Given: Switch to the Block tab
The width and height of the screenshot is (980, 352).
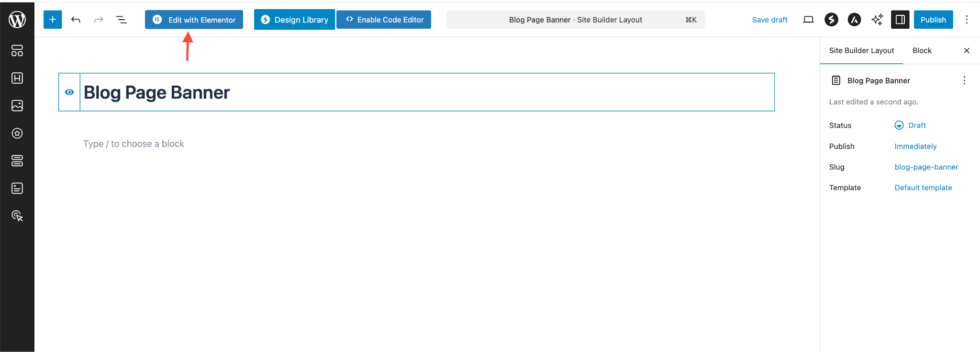Looking at the screenshot, I should (x=922, y=51).
